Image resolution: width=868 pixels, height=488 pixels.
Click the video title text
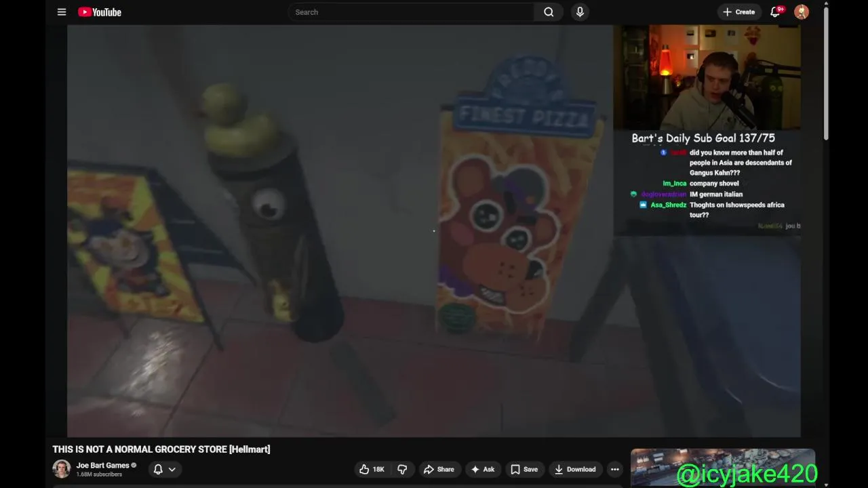point(161,449)
